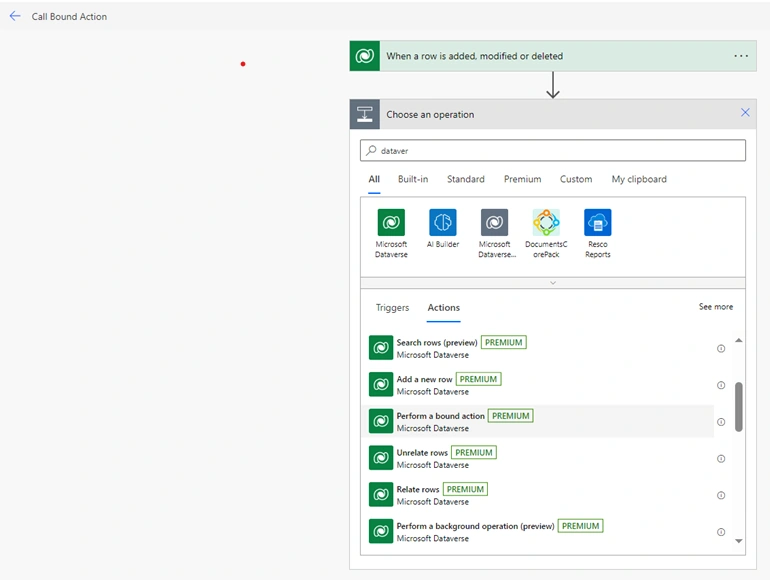Click the actions list scroll up arrow
This screenshot has width=770, height=580.
coord(739,340)
